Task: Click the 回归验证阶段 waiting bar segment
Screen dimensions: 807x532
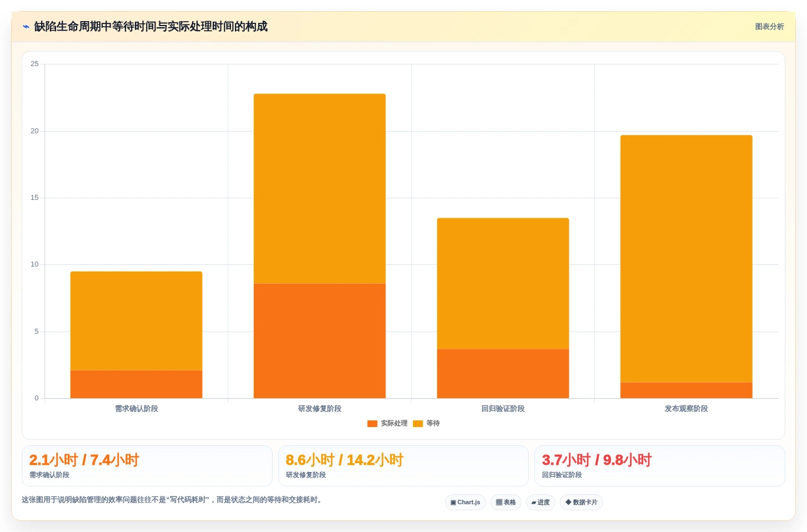Action: pyautogui.click(x=503, y=284)
